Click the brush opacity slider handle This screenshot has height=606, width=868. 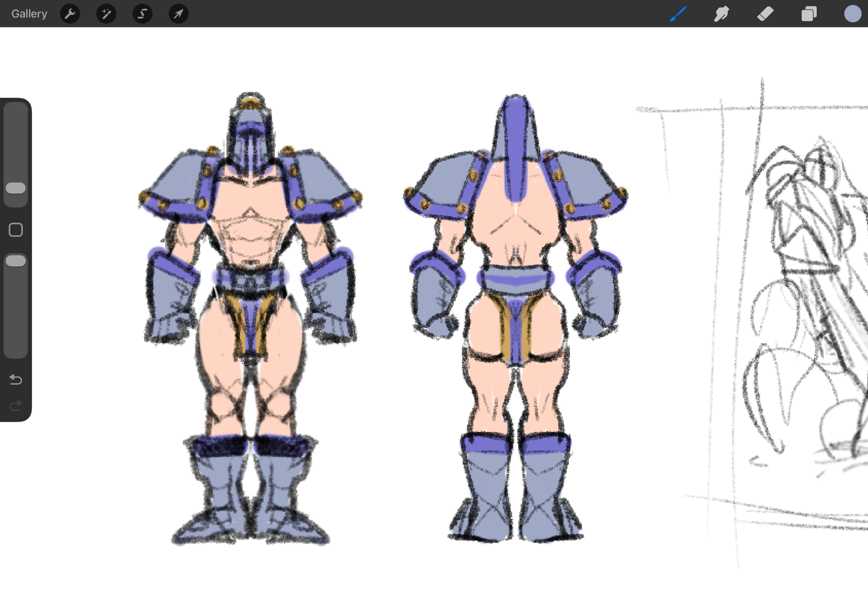coord(16,261)
